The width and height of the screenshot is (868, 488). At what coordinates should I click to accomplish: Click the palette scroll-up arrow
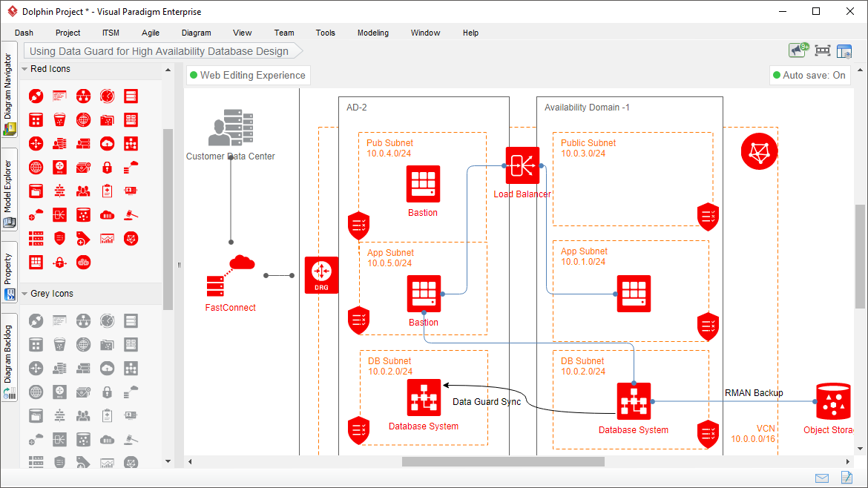click(x=168, y=70)
